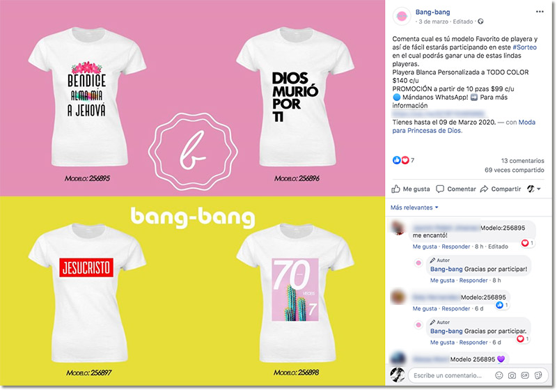Open the sticker picker in the comment box
This screenshot has width=557, height=392.
540,375
